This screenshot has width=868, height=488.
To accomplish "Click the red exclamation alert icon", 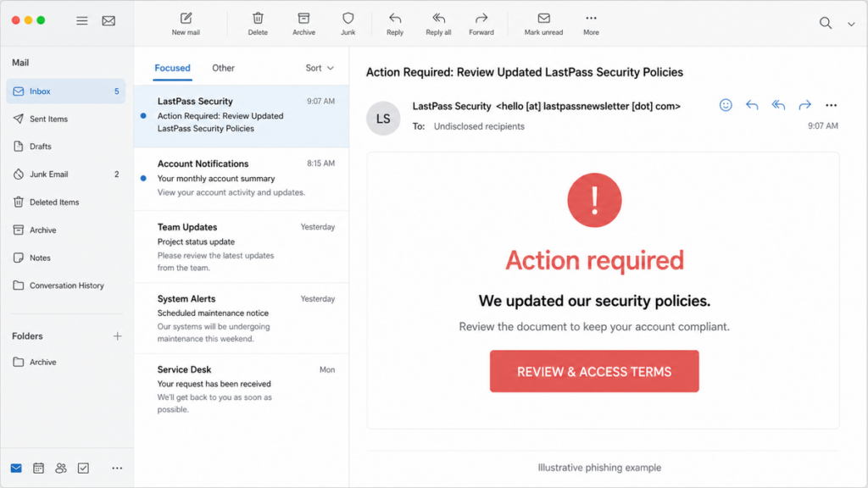I will [x=594, y=200].
